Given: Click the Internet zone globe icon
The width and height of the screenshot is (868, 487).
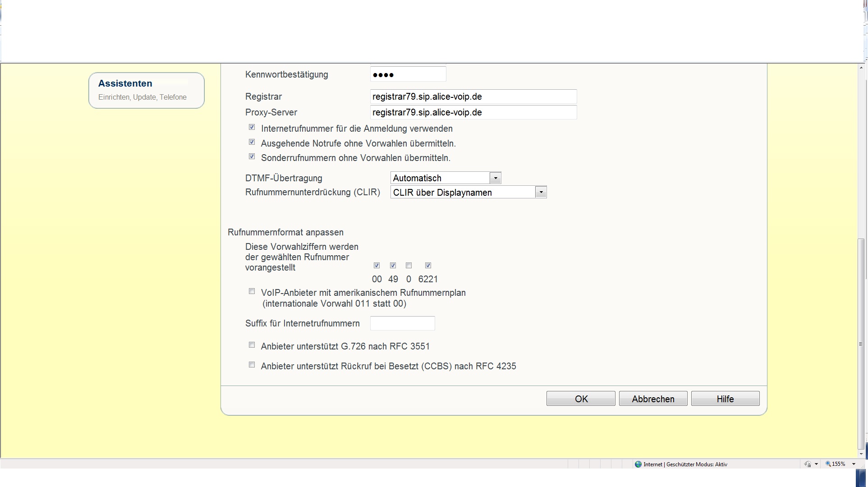Looking at the screenshot, I should coord(638,464).
